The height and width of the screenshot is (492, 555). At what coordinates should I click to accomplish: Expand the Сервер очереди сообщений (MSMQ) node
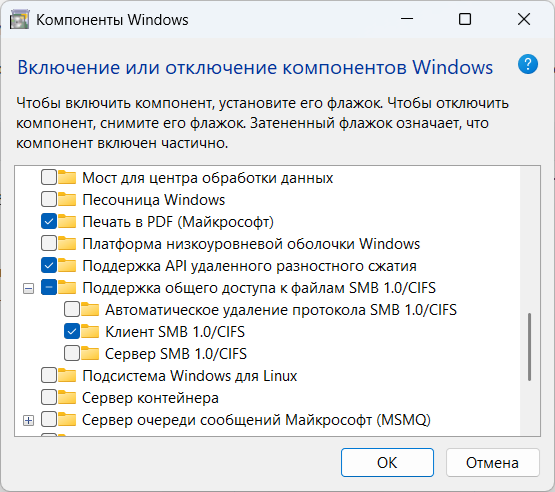pyautogui.click(x=29, y=421)
